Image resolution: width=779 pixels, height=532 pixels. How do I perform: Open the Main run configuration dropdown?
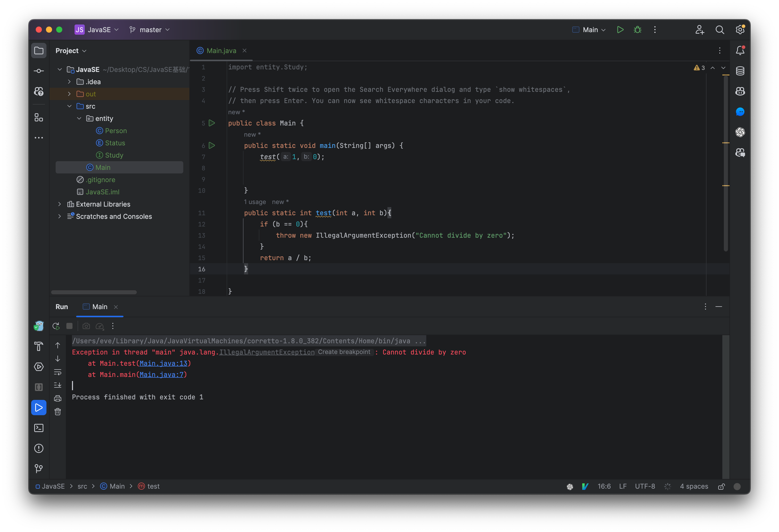590,30
